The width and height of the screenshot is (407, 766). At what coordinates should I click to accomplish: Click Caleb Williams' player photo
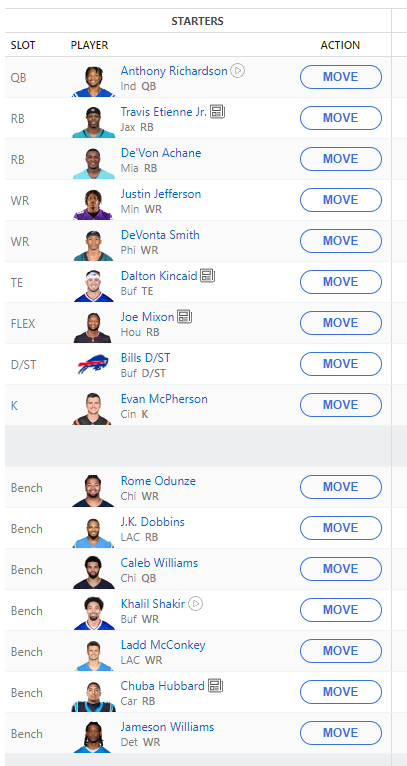pos(93,573)
